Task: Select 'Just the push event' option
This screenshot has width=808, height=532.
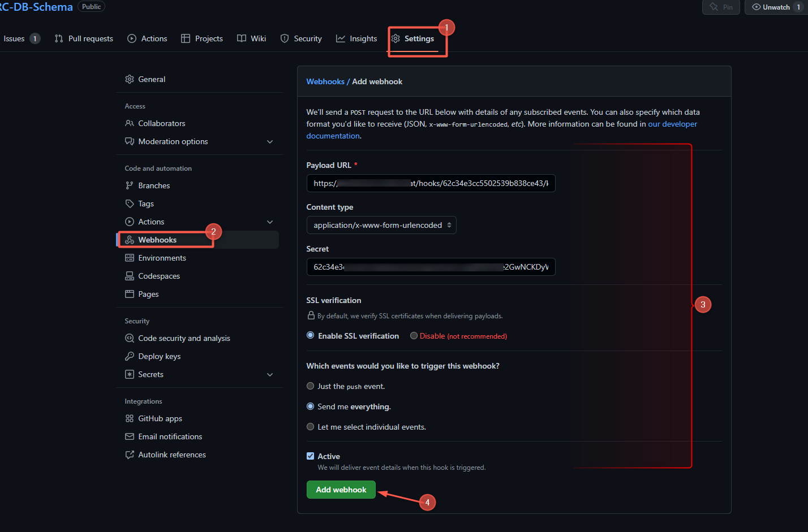Action: click(310, 386)
